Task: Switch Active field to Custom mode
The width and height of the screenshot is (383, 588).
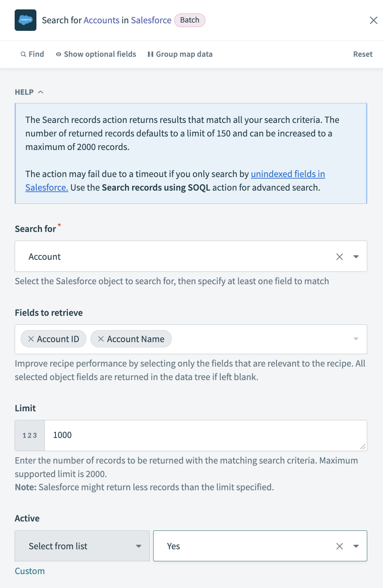Action: point(29,571)
